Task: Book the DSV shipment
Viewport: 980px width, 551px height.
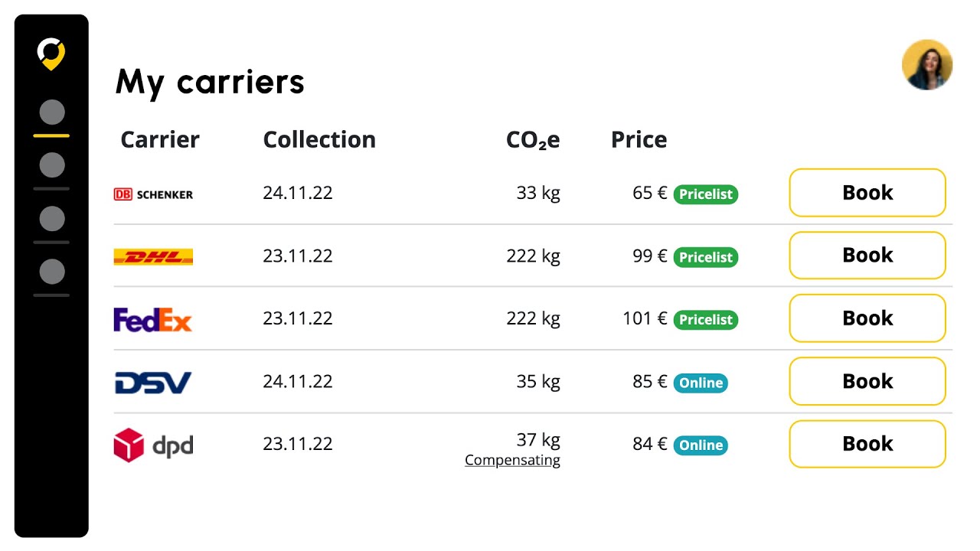Action: 867,381
